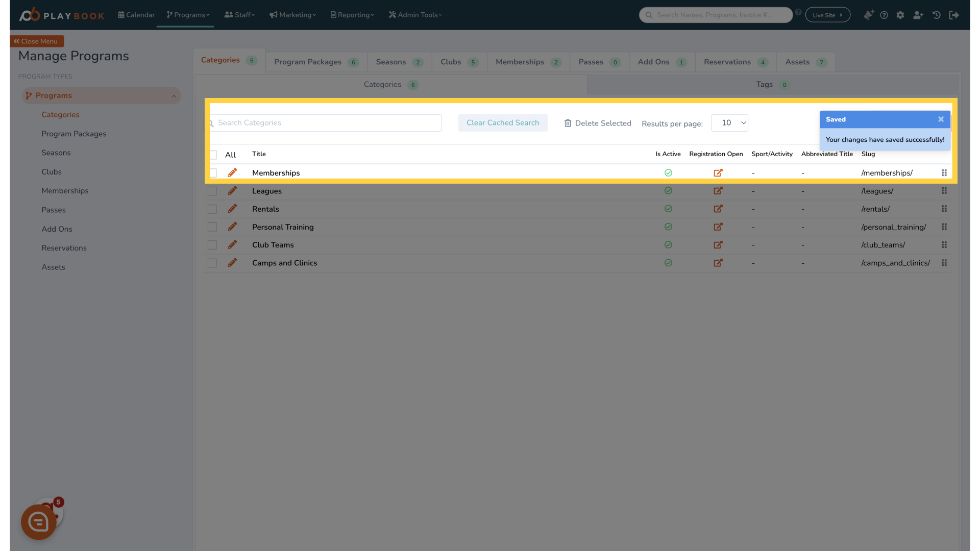Expand the Admin Tools menu in top nav
This screenshot has height=551, width=980.
coord(415,15)
